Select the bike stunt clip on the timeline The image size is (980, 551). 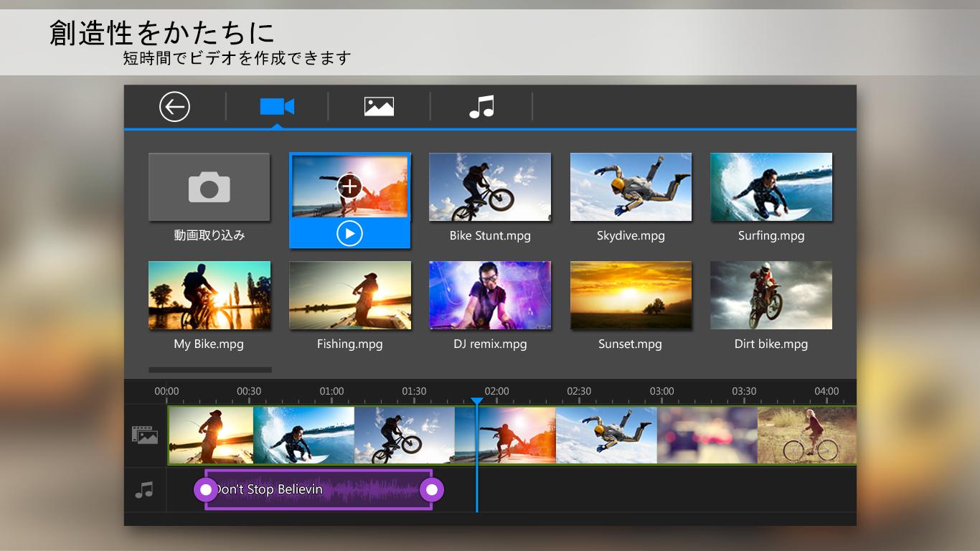click(405, 435)
